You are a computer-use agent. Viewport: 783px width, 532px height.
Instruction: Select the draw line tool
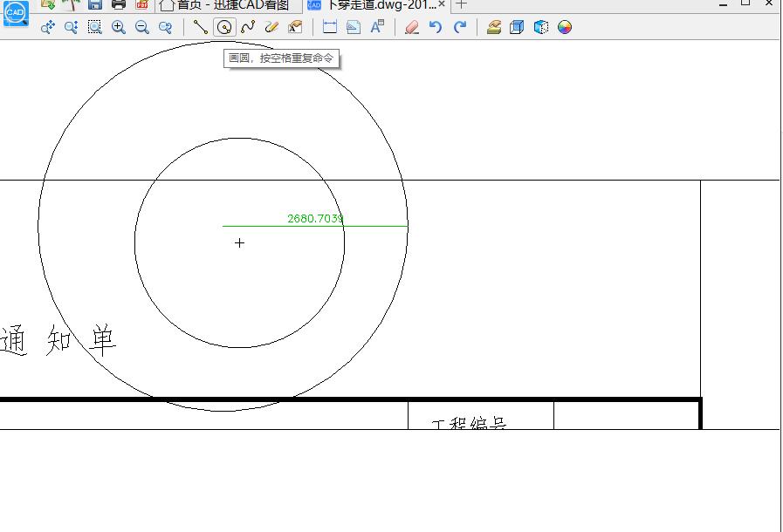[x=200, y=27]
